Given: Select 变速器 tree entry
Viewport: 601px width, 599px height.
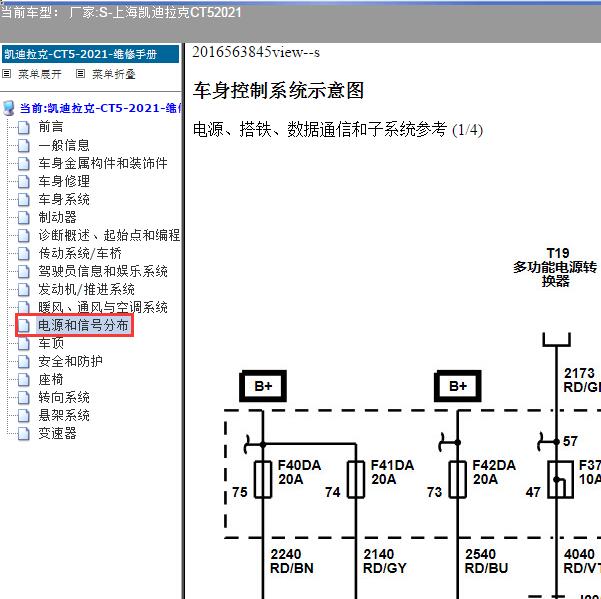Looking at the screenshot, I should coord(57,433).
